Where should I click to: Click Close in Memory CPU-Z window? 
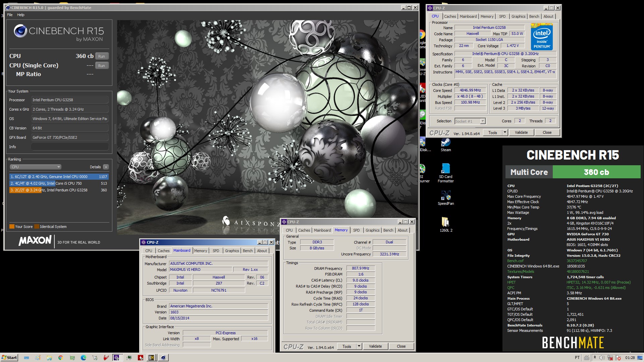coord(401,346)
